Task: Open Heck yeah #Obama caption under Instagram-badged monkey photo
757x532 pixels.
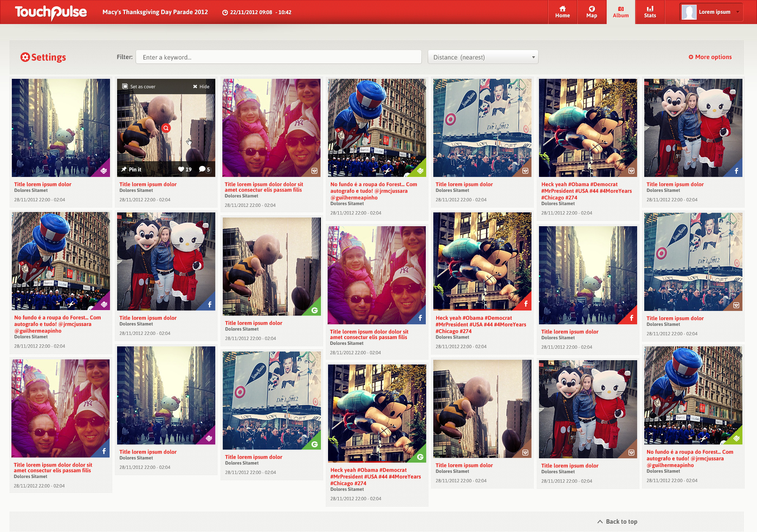Action: point(586,191)
